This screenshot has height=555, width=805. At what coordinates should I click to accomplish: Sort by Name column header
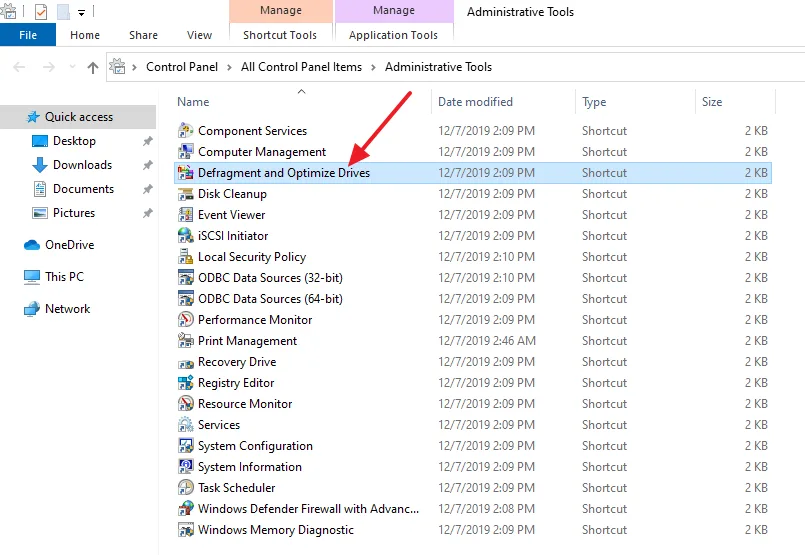193,102
